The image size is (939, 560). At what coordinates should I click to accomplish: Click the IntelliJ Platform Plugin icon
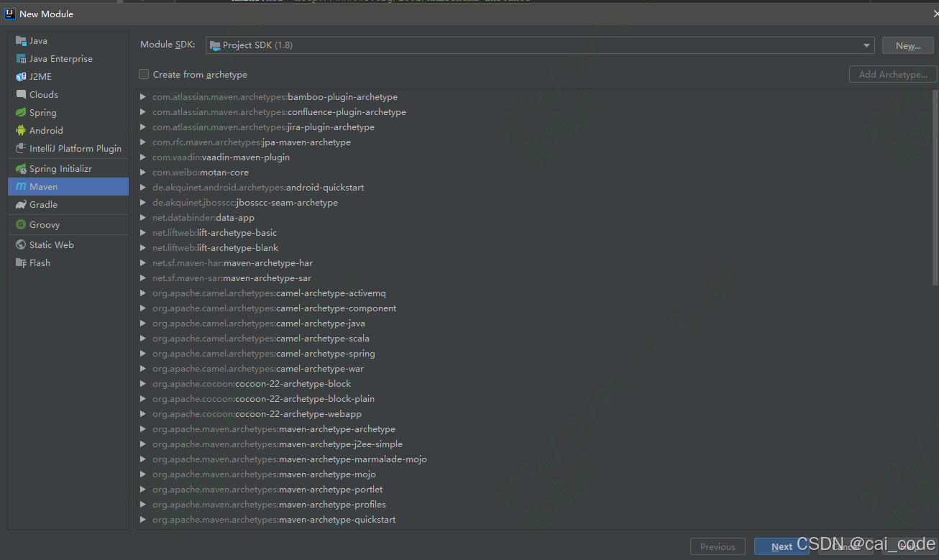(x=21, y=149)
